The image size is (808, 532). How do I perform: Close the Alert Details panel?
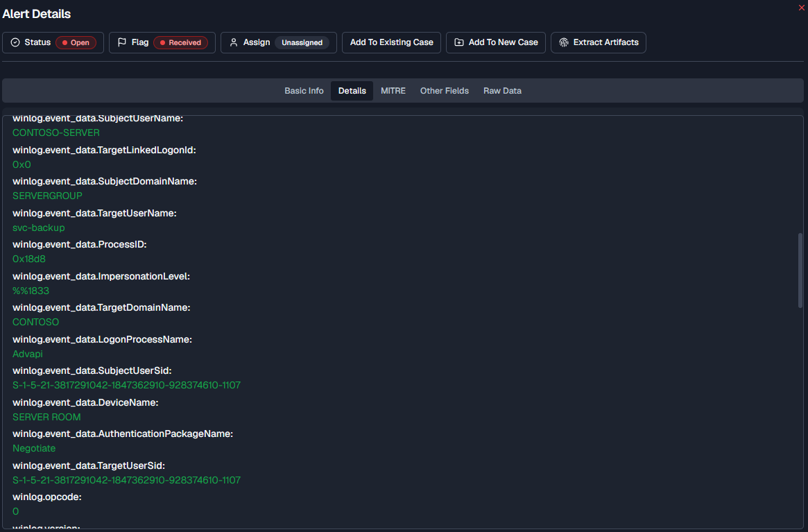coord(802,7)
